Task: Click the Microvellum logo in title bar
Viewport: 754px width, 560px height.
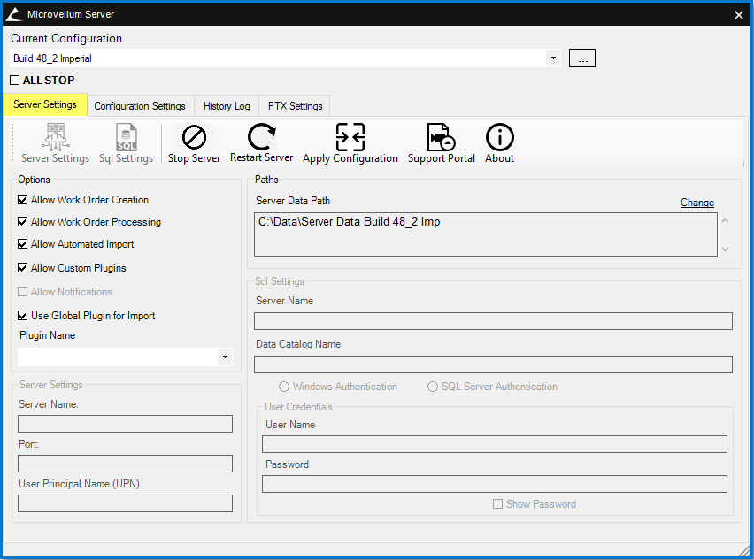Action: coord(13,14)
